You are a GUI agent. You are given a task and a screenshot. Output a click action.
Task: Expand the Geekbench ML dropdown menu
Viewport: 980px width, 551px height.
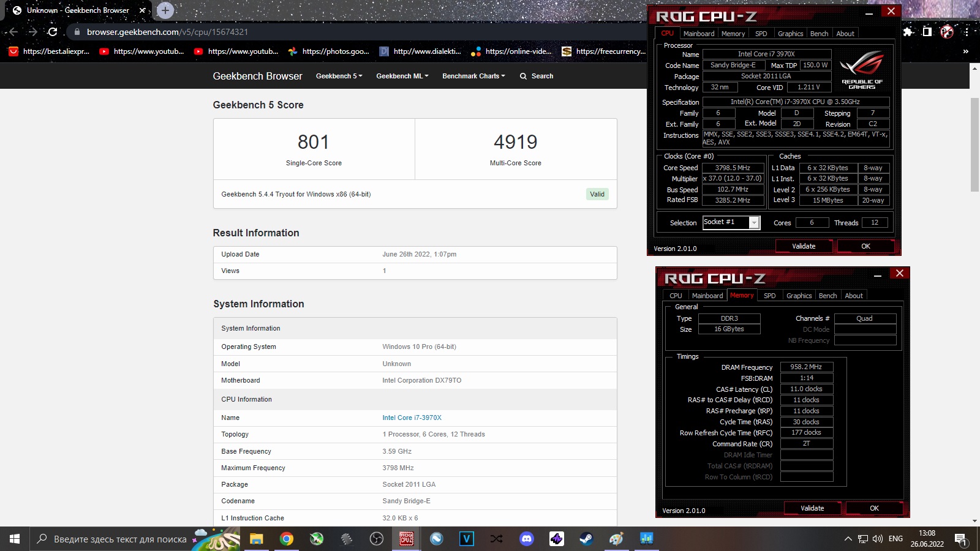pos(402,76)
